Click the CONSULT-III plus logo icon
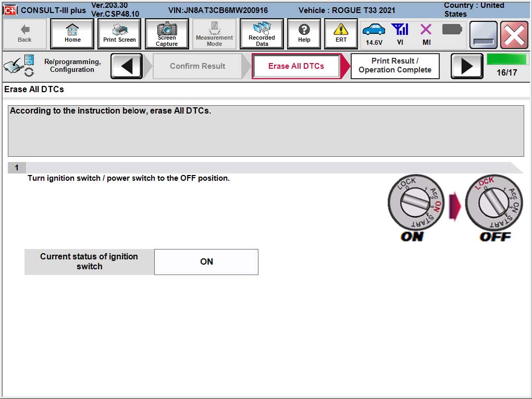The height and width of the screenshot is (399, 532). [10, 10]
